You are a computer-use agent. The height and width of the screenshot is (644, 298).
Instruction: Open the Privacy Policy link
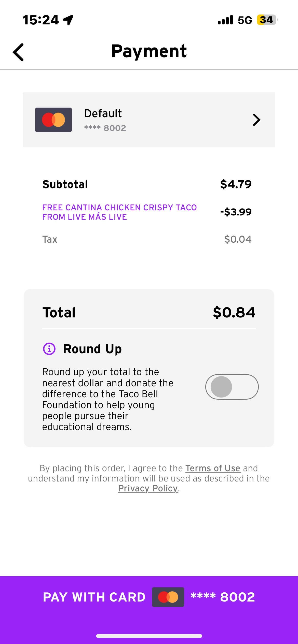148,488
